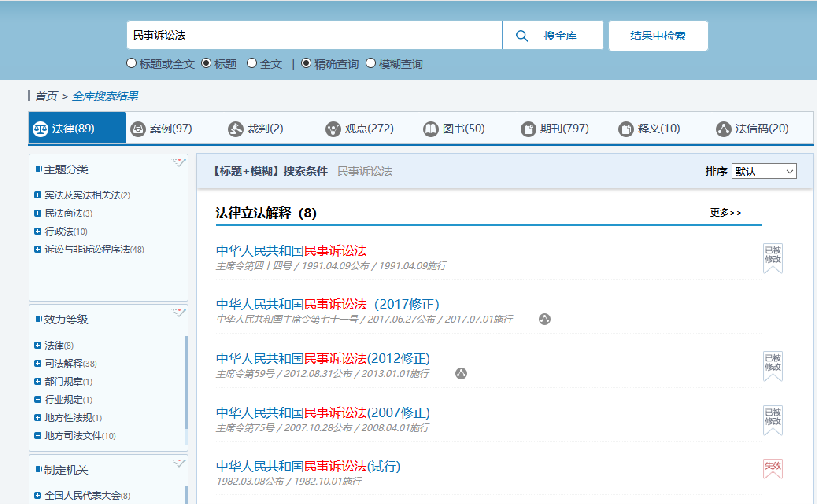817x504 pixels.
Task: Expand the 司法解释 tree node
Action: [x=38, y=363]
